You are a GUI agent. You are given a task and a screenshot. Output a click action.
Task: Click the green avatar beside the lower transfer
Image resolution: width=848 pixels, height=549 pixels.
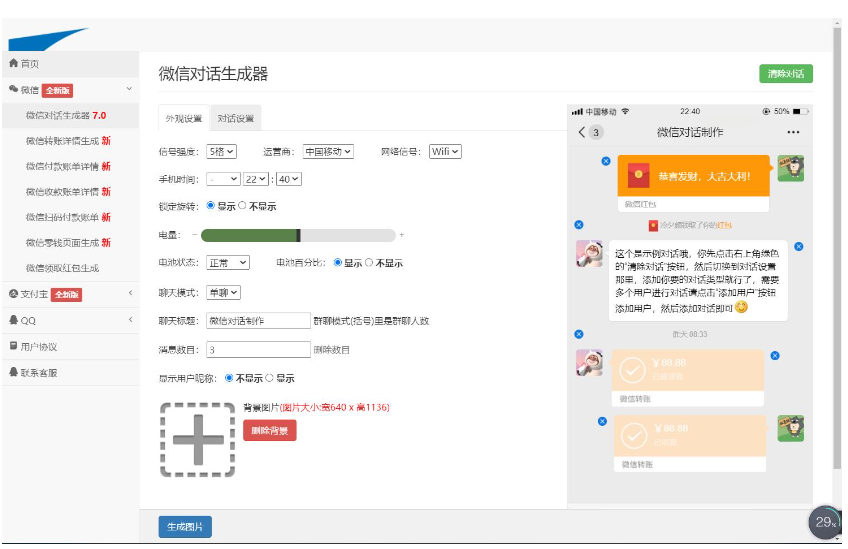(x=791, y=428)
